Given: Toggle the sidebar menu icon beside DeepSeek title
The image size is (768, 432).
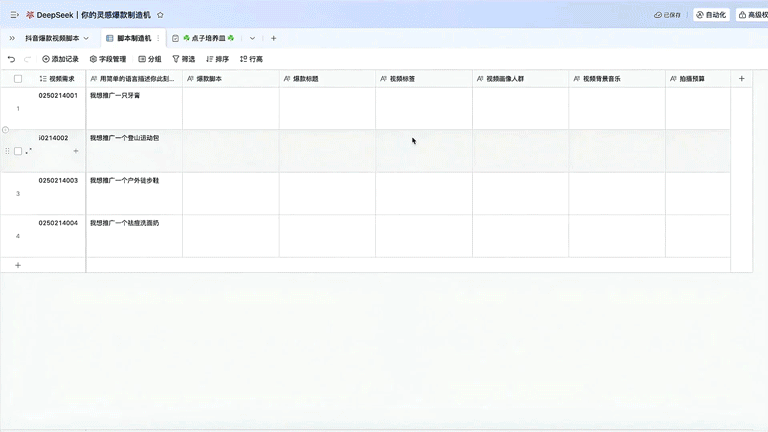Looking at the screenshot, I should tap(14, 15).
